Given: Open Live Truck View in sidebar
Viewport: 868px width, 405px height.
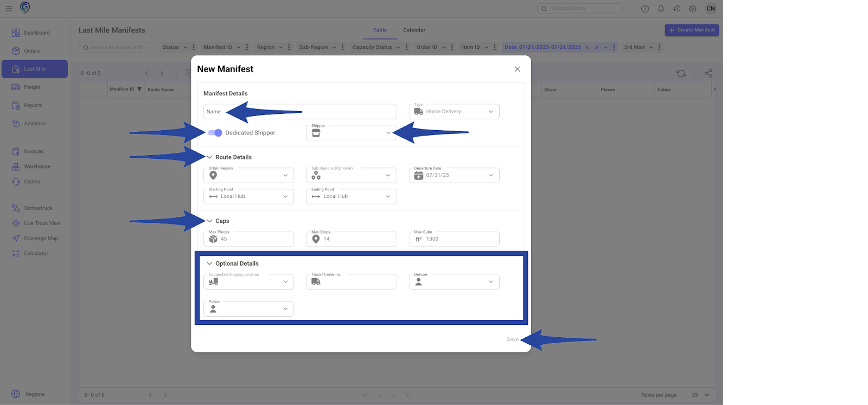Looking at the screenshot, I should point(42,223).
